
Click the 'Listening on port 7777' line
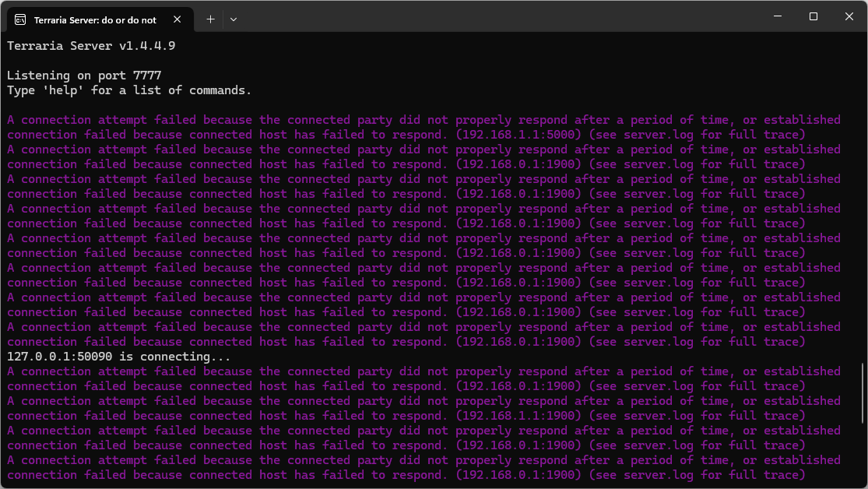84,76
